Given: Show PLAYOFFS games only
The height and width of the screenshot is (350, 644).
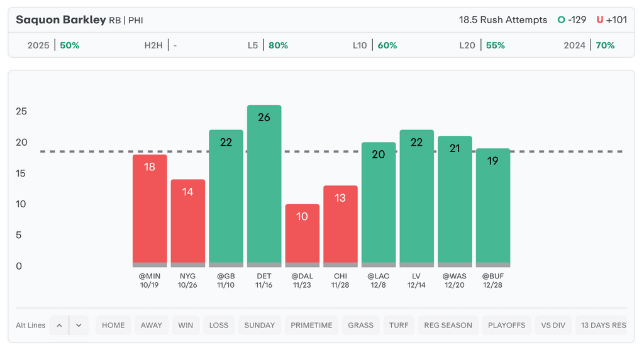Looking at the screenshot, I should pyautogui.click(x=506, y=325).
